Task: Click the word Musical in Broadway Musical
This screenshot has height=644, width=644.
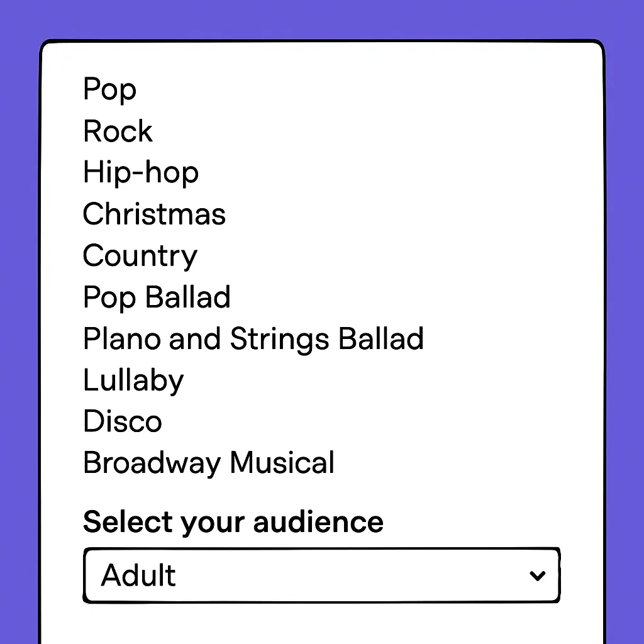Action: pyautogui.click(x=282, y=463)
